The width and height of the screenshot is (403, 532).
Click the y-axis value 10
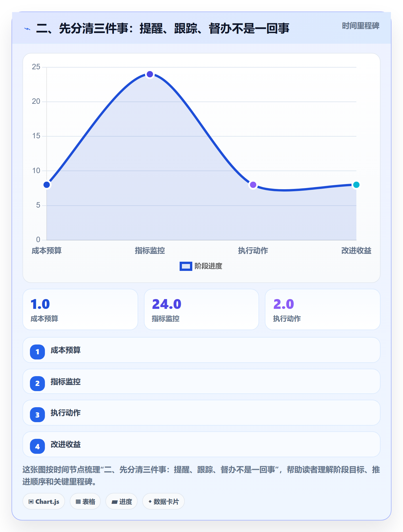tap(36, 171)
